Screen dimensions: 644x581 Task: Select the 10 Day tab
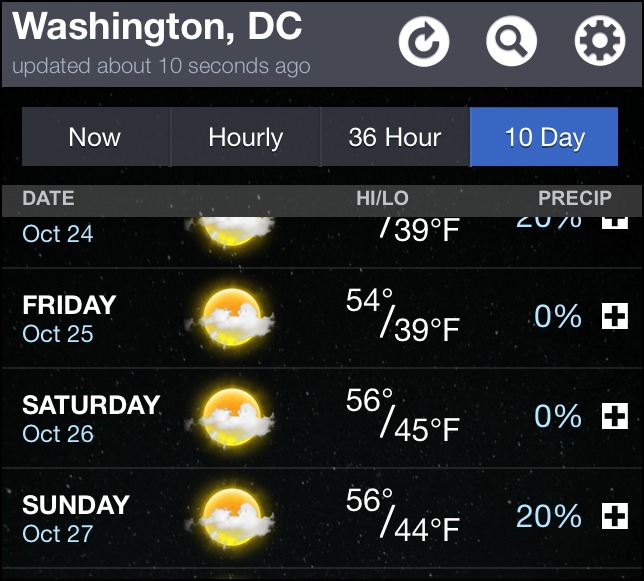coord(544,137)
